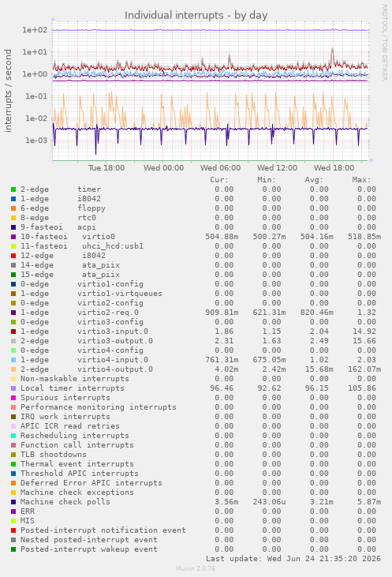392x577 pixels.
Task: Click the 1e+02 y-axis label
Action: pyautogui.click(x=35, y=30)
